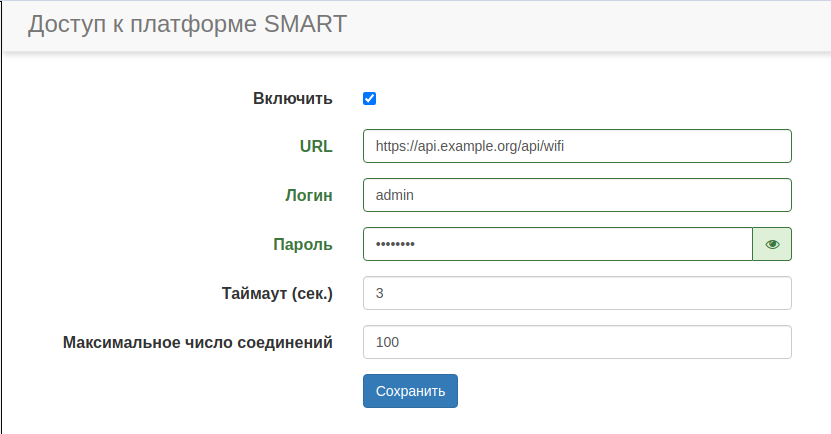Toggle the Включить checkbox
This screenshot has width=831, height=434.
pyautogui.click(x=369, y=98)
